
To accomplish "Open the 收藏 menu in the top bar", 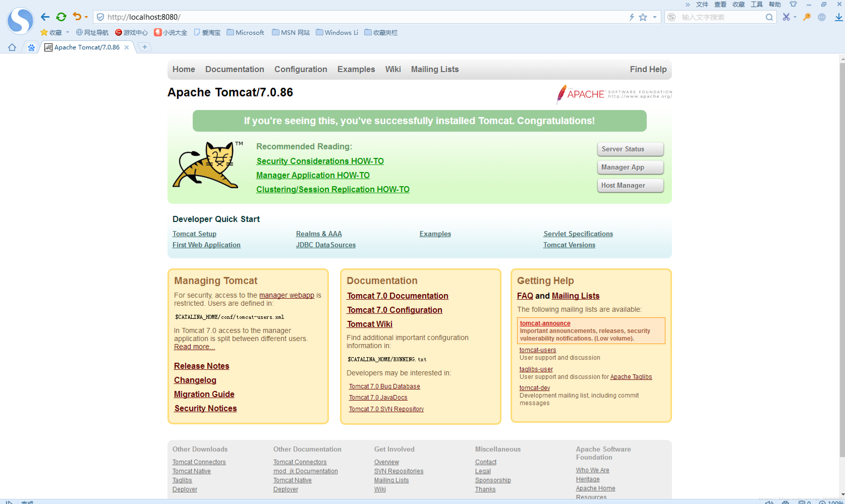I will click(738, 5).
